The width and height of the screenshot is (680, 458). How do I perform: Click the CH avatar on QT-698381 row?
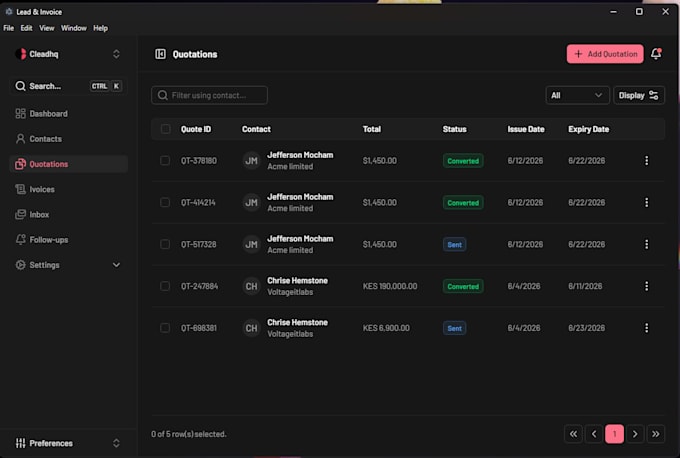pyautogui.click(x=251, y=328)
